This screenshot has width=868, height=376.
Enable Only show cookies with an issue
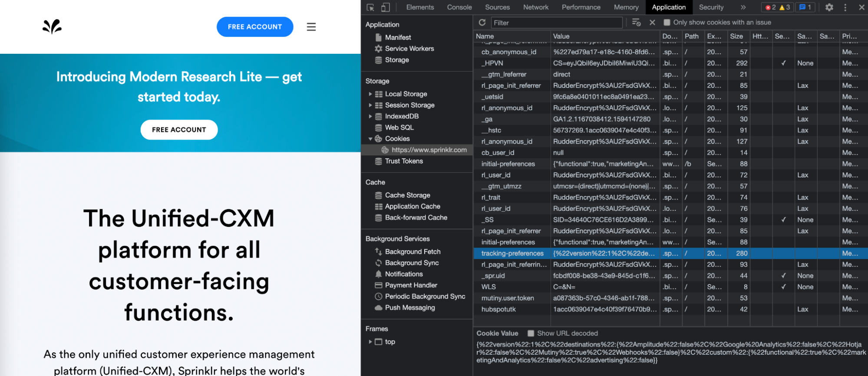click(667, 23)
